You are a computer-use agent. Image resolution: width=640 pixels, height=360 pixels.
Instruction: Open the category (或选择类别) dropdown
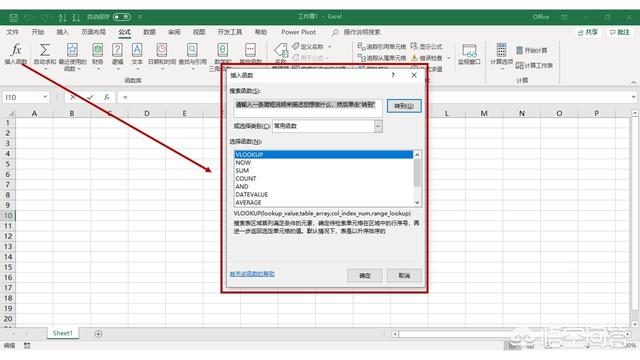378,126
